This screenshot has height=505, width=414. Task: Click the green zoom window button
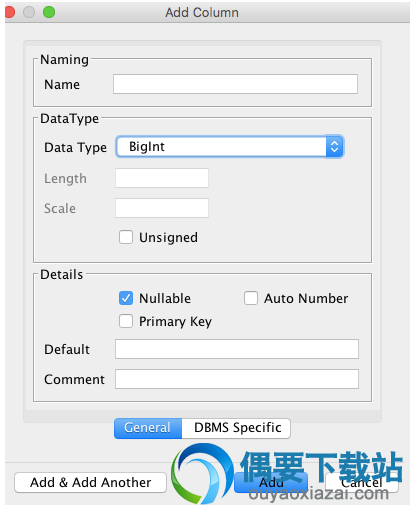pos(49,12)
